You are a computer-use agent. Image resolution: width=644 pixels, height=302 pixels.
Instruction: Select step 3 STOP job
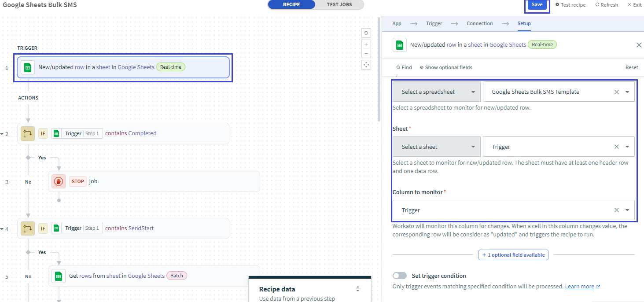(154, 181)
